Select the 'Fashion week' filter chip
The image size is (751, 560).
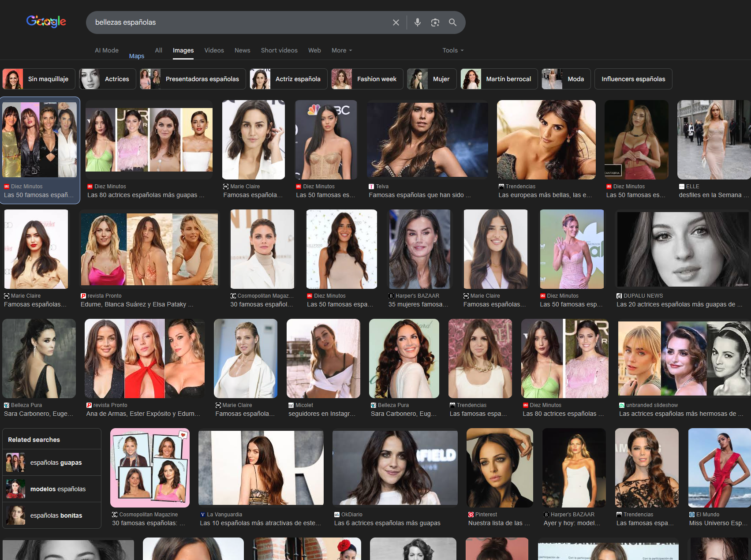coord(367,79)
